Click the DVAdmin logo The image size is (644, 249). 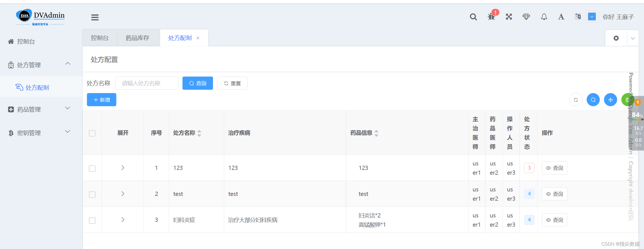40,17
